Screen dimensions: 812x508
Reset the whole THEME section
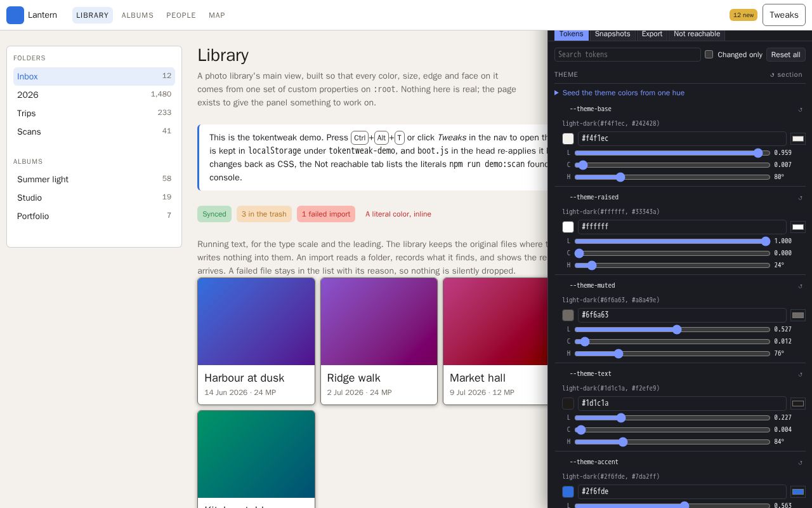[x=786, y=75]
